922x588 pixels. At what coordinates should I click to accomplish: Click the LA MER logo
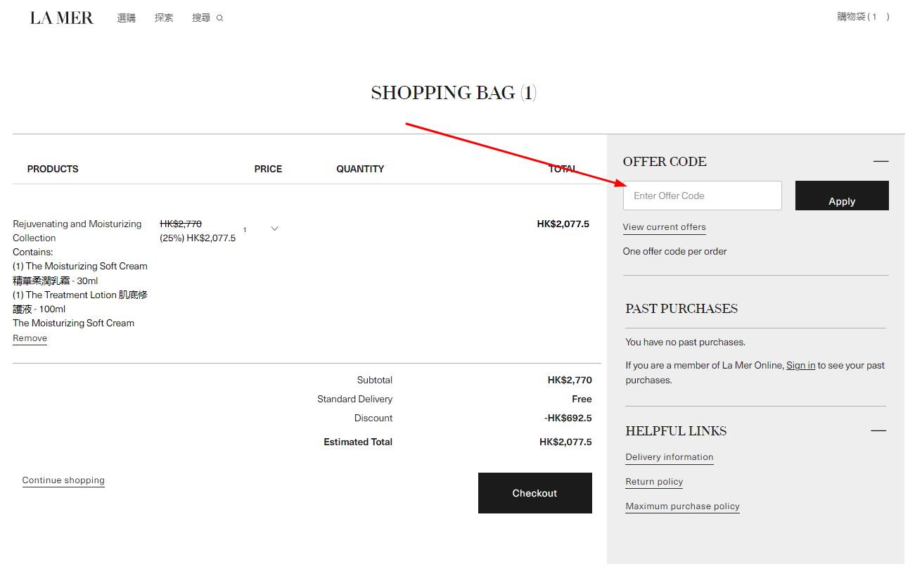62,18
